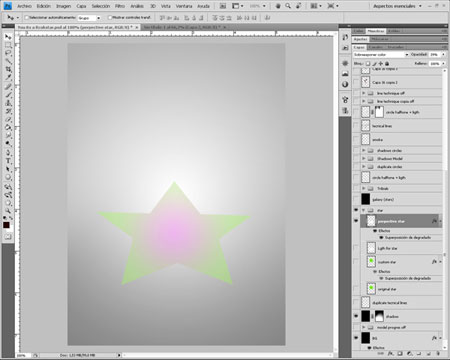
Task: Open the Relleno slider arrow
Action: tap(443, 63)
